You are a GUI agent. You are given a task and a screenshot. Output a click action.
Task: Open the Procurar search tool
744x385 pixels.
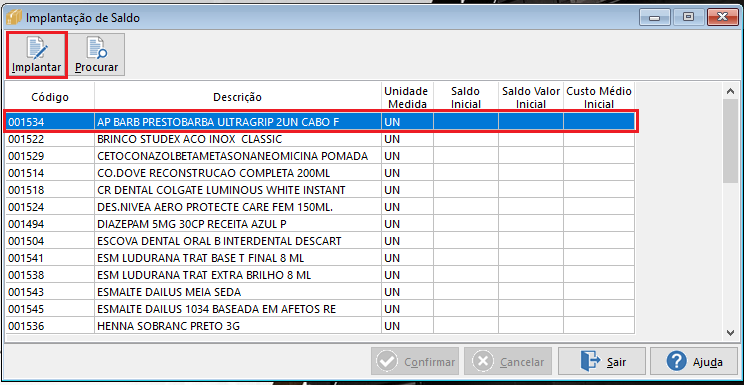point(97,55)
